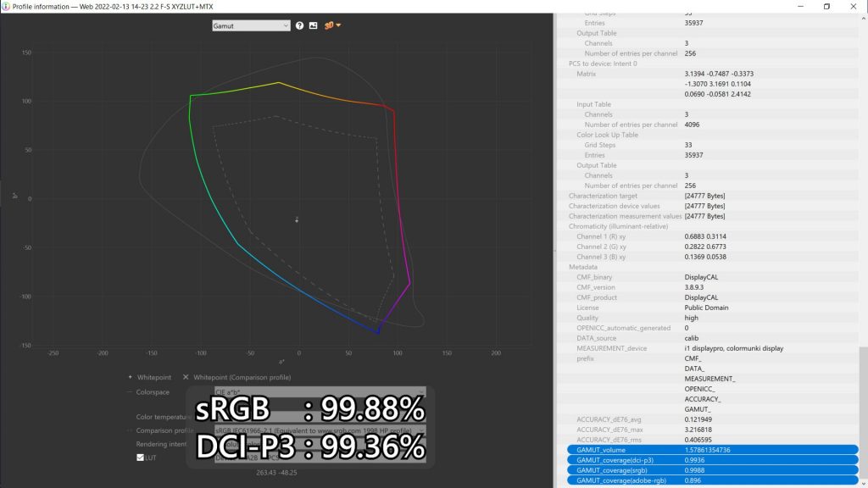This screenshot has height=488, width=868.
Task: Click the value 'i1 displaypro, colormunki display'
Action: (733, 348)
